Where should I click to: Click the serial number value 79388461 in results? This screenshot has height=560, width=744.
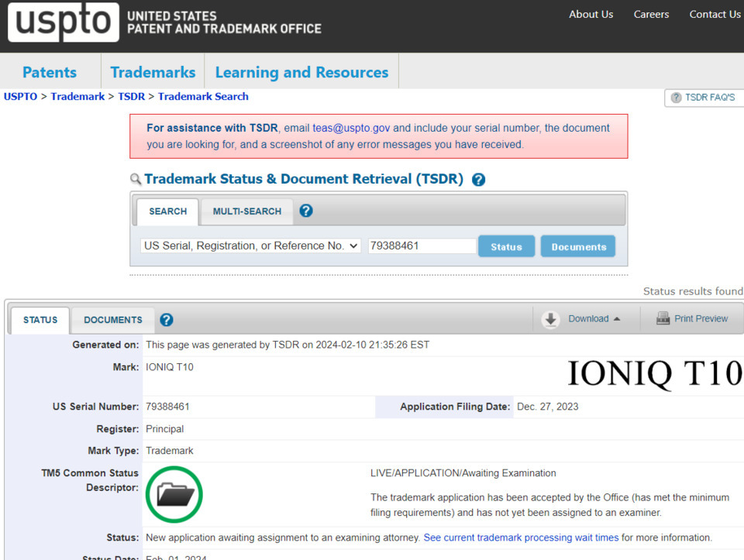point(167,407)
